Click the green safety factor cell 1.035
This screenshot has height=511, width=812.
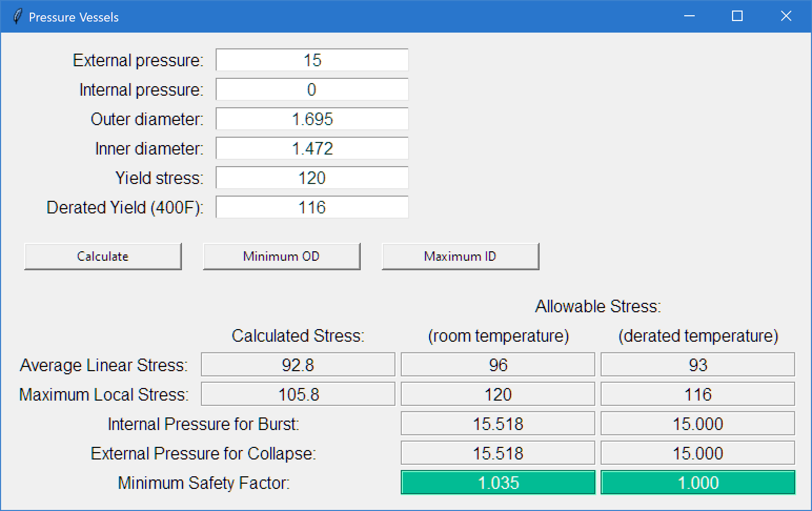click(x=498, y=483)
